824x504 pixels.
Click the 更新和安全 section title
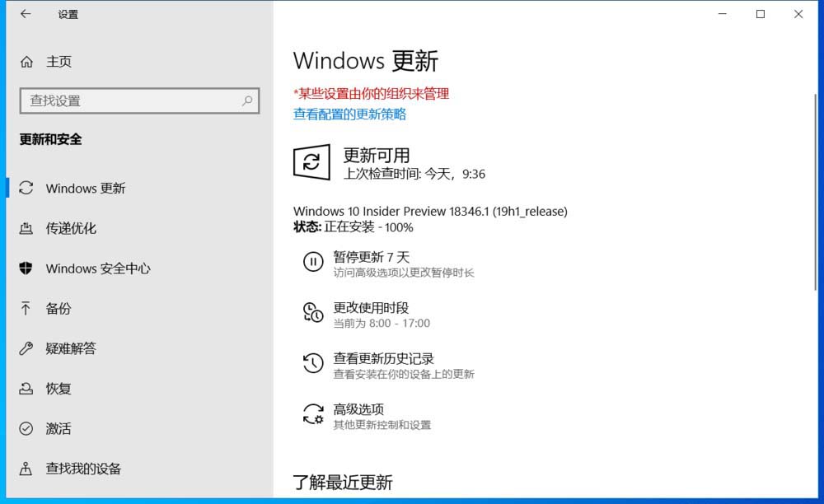(x=51, y=139)
